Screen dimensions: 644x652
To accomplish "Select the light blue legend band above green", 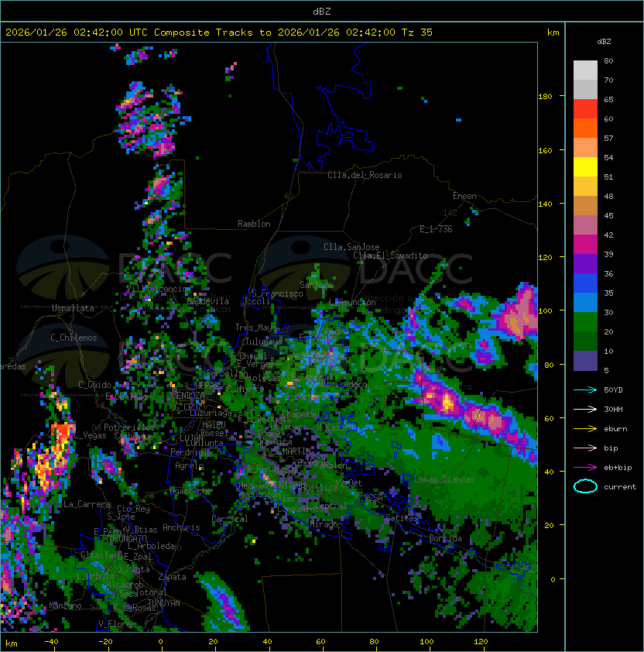I will (x=585, y=303).
